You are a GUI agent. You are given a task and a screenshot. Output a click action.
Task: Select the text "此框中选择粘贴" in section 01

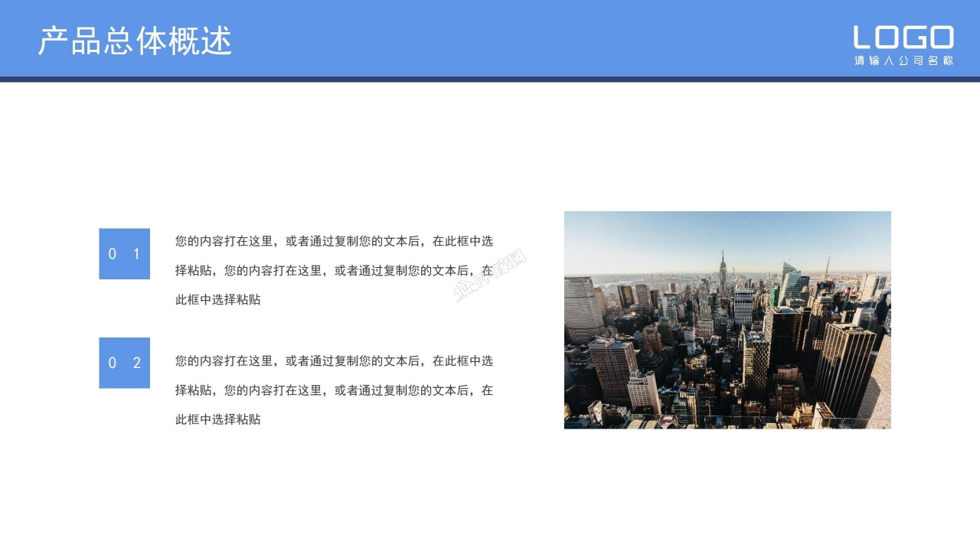(x=219, y=299)
